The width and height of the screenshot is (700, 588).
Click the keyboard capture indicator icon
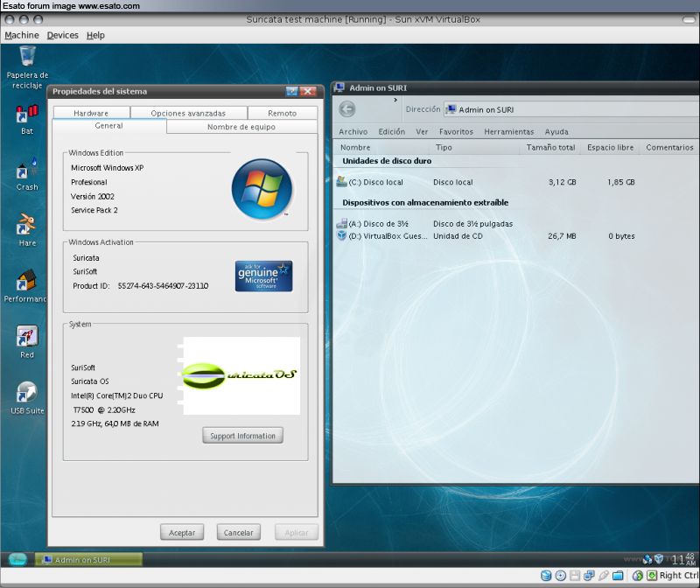point(652,576)
